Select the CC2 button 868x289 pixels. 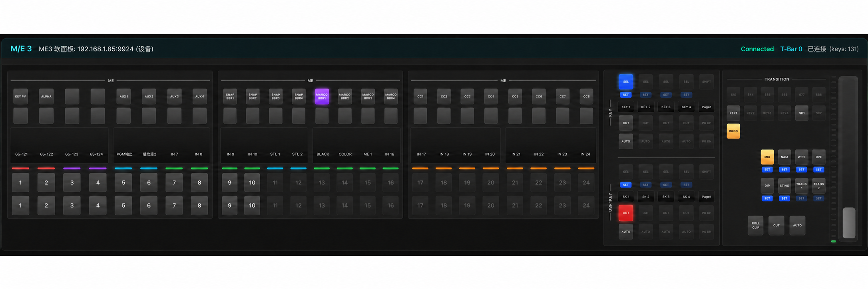click(x=444, y=97)
